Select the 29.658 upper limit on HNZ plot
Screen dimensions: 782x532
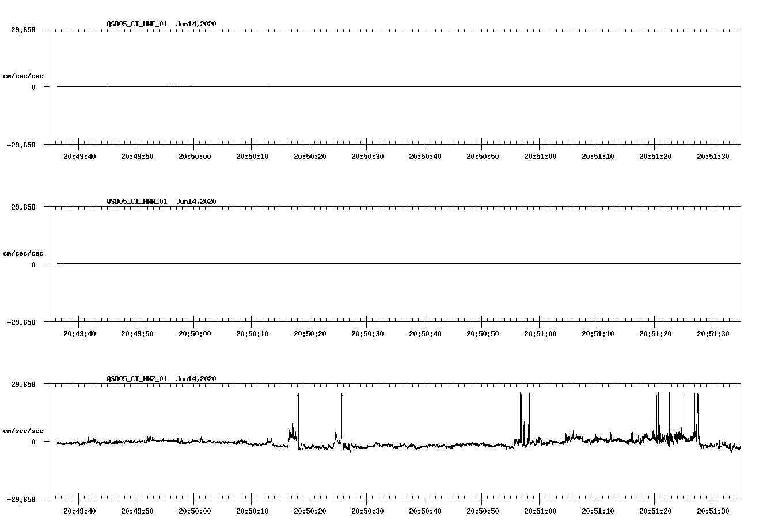(24, 384)
